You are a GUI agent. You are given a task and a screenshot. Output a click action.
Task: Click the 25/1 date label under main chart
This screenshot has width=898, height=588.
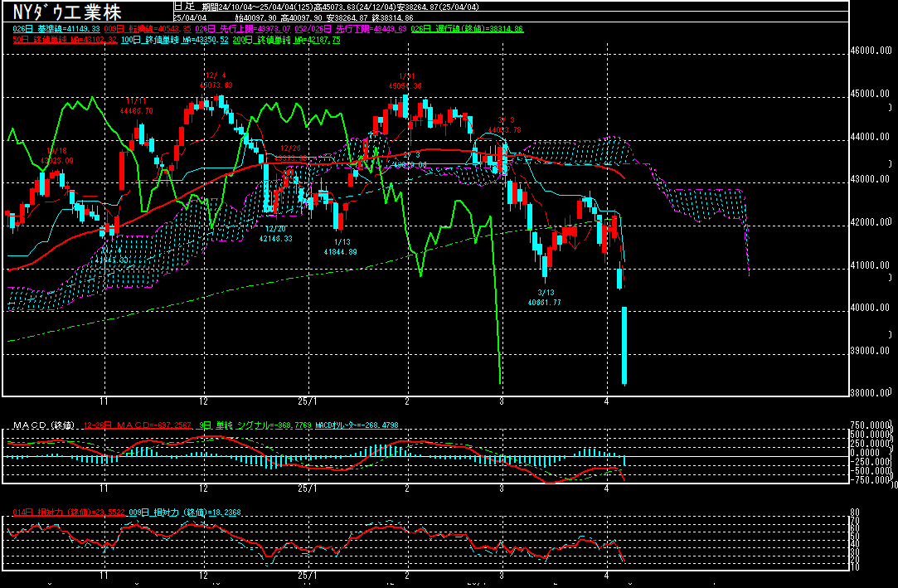coord(308,401)
